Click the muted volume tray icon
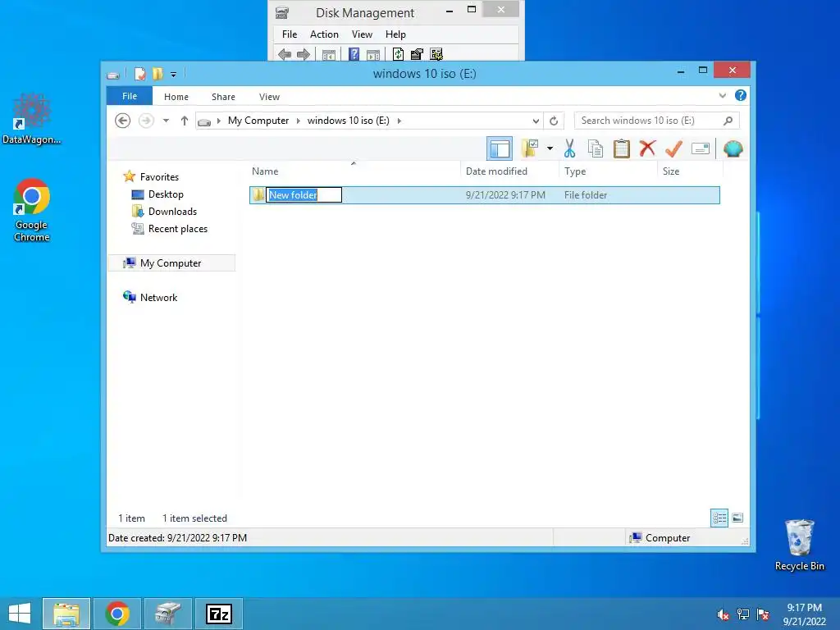Screen dimensions: 840x630 coord(723,614)
